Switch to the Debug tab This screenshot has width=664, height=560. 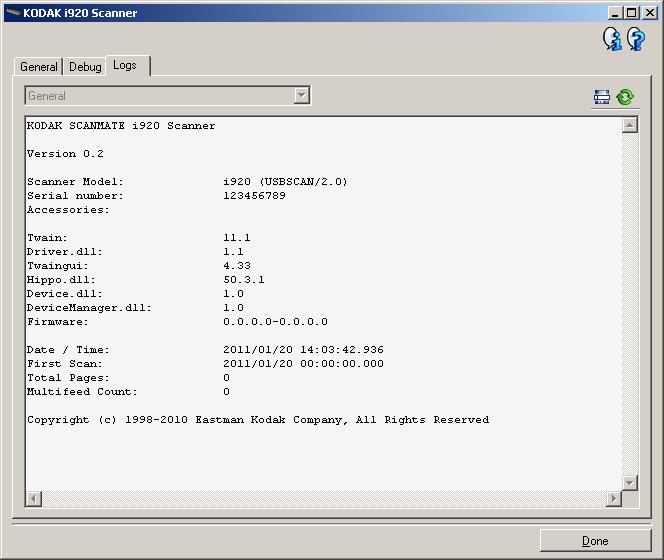[85, 67]
